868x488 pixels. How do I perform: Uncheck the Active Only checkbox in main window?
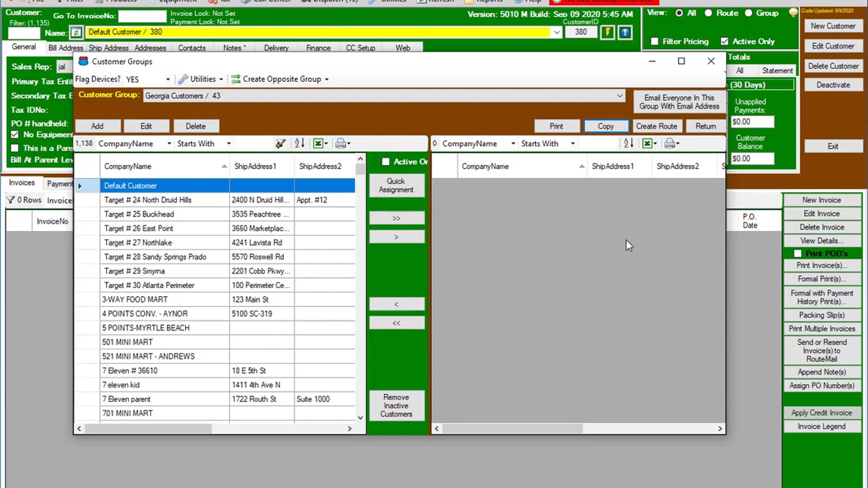(x=724, y=41)
